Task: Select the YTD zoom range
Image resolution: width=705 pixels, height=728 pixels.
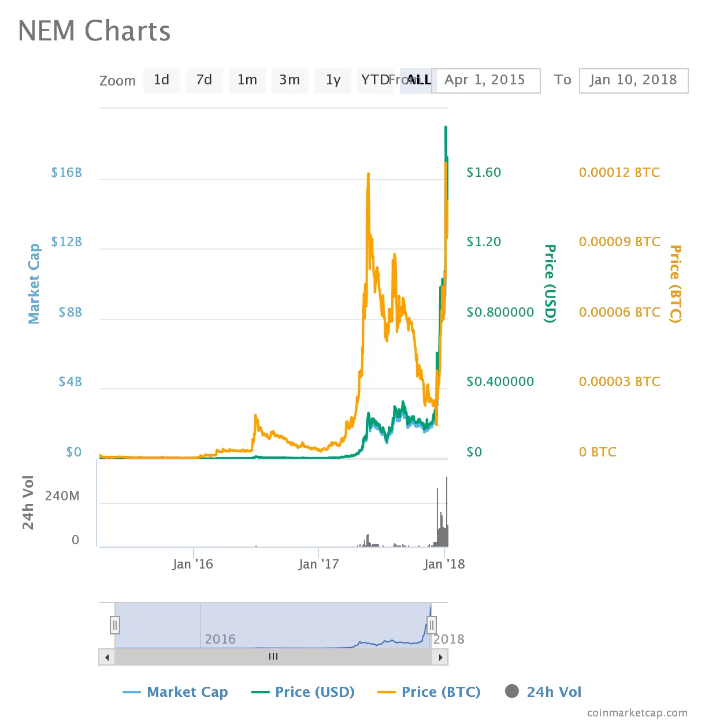Action: pos(375,80)
